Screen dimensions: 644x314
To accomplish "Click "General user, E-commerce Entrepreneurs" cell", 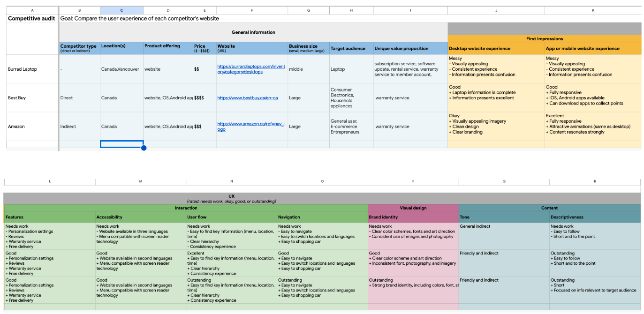I will (x=351, y=127).
